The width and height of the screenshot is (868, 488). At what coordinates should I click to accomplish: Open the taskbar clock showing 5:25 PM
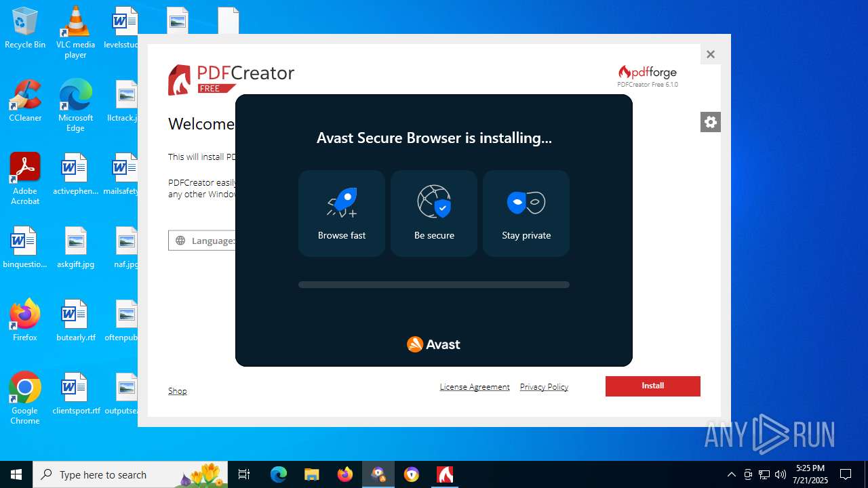click(811, 474)
